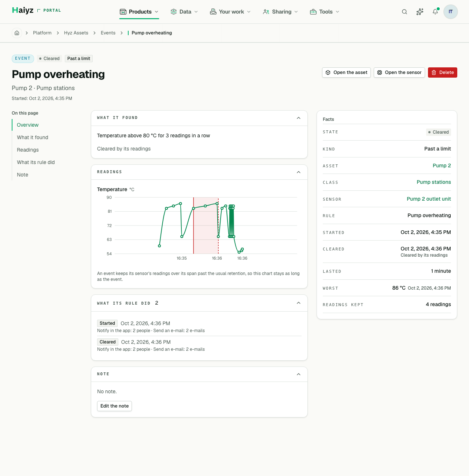The image size is (469, 476).
Task: Click the Edit the note button
Action: [x=114, y=406]
